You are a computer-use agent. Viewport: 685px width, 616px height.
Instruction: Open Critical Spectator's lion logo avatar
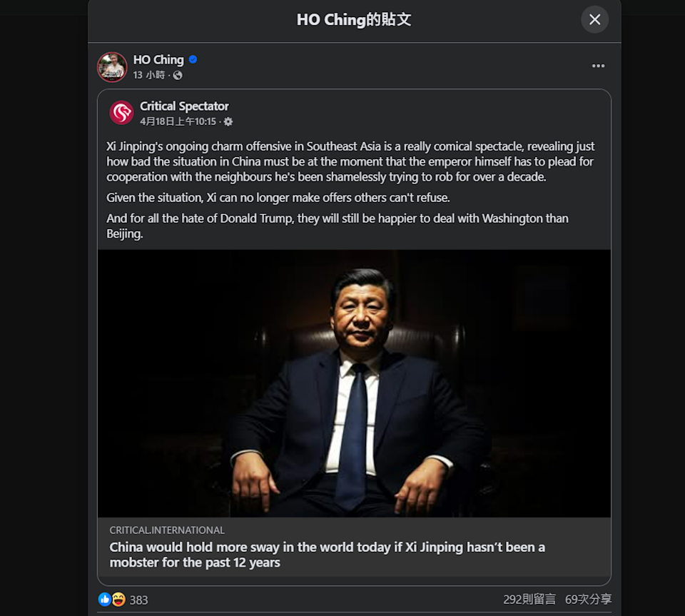point(120,112)
